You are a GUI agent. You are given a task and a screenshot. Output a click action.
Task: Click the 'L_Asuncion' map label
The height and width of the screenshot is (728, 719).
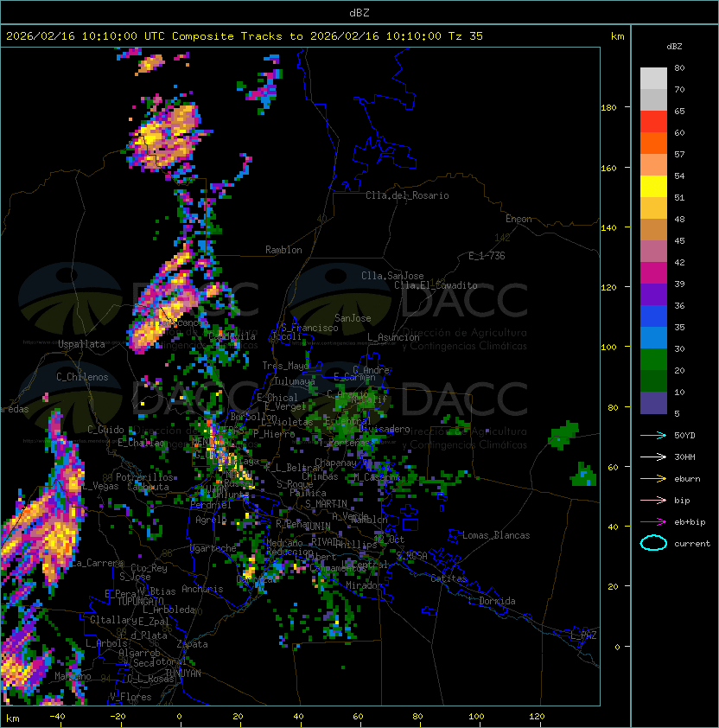[x=393, y=337]
